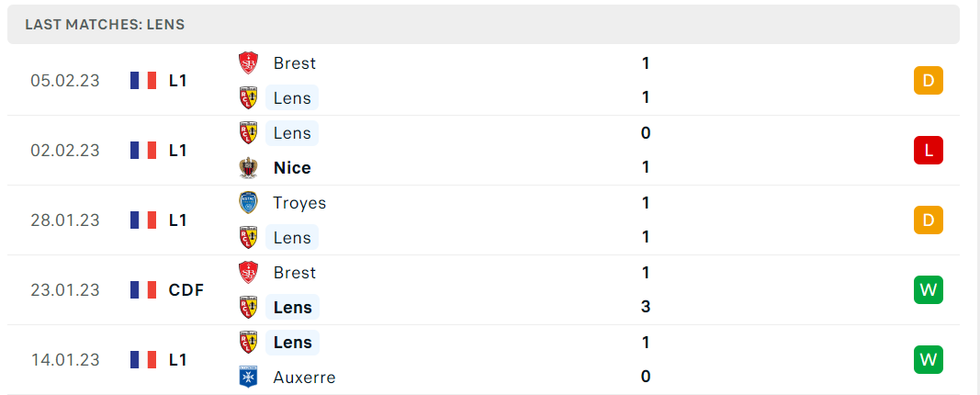The width and height of the screenshot is (980, 395).
Task: Click the Lens crest in 02.02.23 match
Action: [248, 133]
